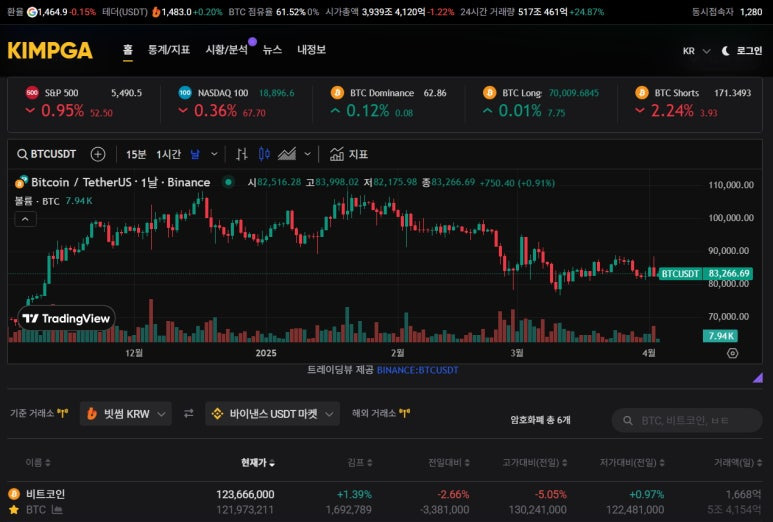773x522 pixels.
Task: Click the BTCUSDT price label 83,266.69
Action: [705, 274]
